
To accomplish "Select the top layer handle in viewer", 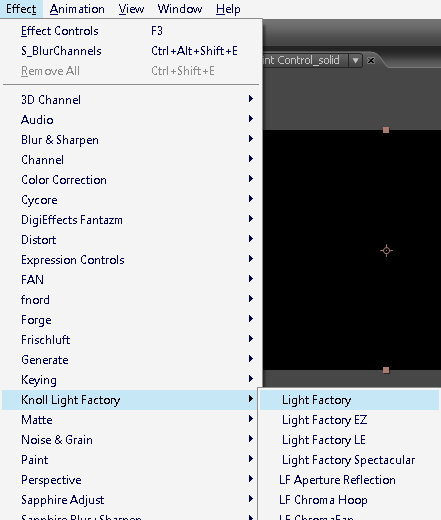I will pos(386,130).
